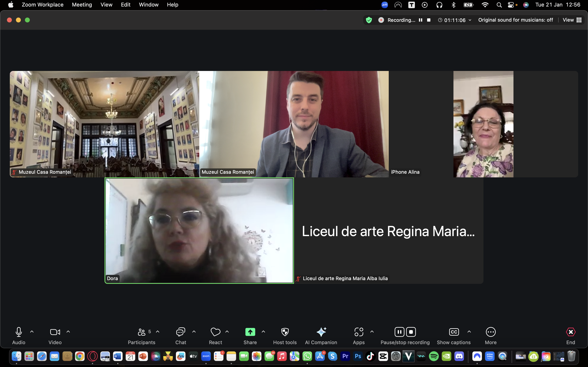Expand the meeting timer dropdown arrow

click(470, 20)
